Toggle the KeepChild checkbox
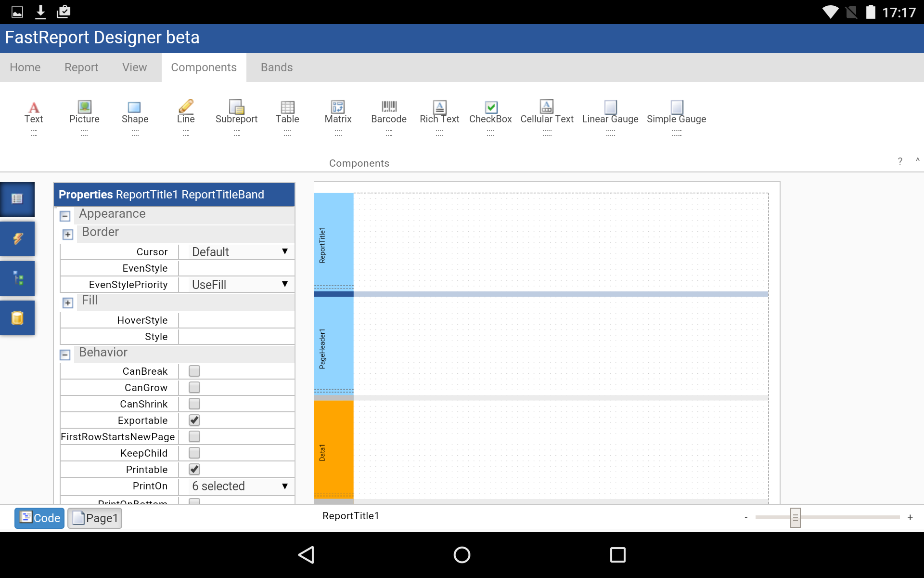The image size is (924, 578). point(194,453)
